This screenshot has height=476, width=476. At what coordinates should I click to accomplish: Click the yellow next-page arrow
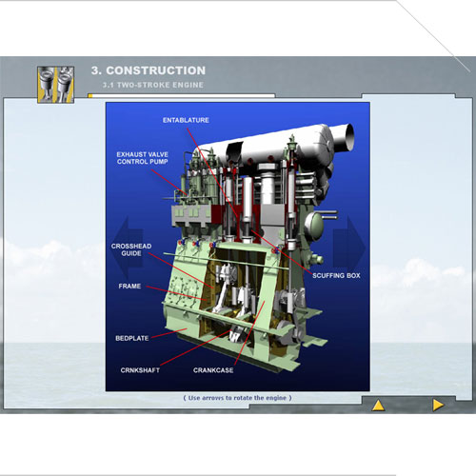[438, 406]
